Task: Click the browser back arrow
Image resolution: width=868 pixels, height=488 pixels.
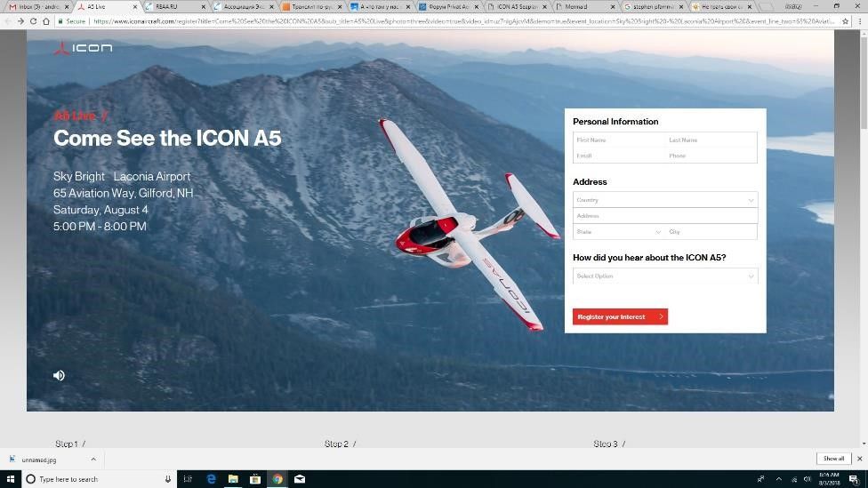Action: point(8,20)
